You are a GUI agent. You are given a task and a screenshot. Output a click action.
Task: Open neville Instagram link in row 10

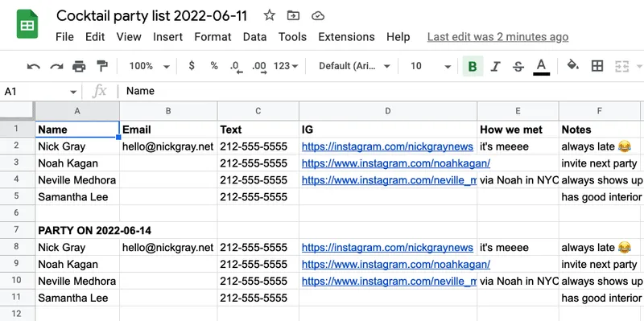coord(389,282)
